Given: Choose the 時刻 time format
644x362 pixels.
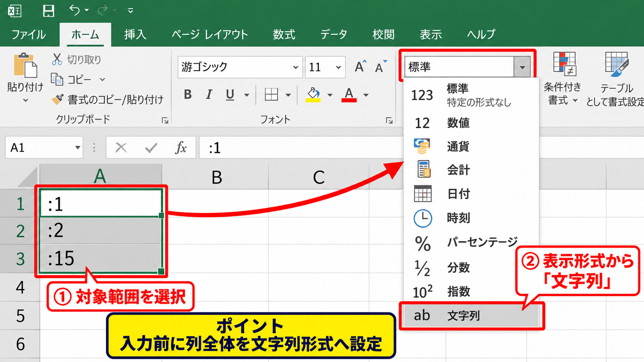Looking at the screenshot, I should [x=471, y=218].
